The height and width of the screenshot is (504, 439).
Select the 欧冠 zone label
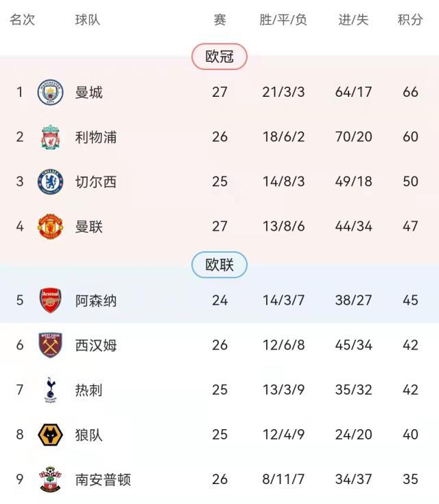[219, 57]
